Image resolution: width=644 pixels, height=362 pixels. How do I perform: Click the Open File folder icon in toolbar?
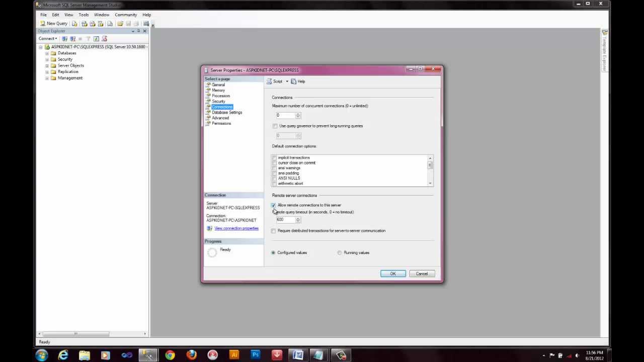(120, 24)
